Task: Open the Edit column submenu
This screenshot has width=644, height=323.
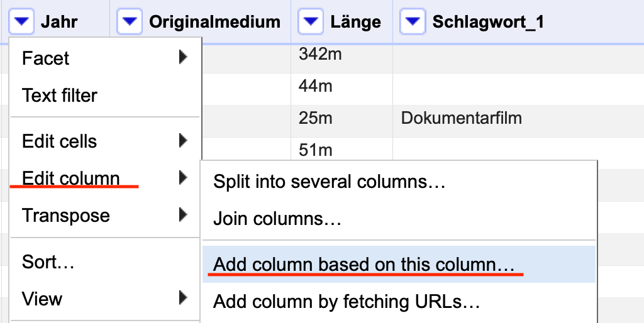Action: tap(105, 178)
